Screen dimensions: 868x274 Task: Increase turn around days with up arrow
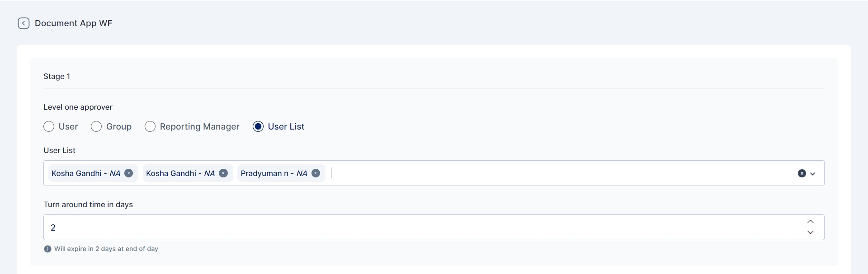tap(811, 222)
